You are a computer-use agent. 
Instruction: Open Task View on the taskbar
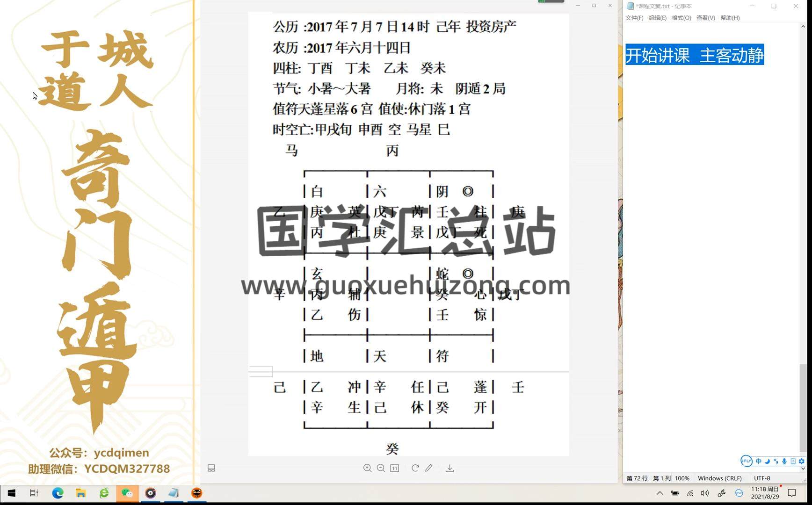click(34, 493)
